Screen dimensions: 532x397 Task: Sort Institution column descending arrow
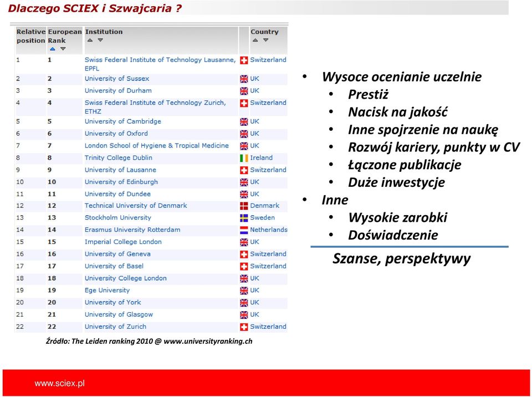tap(100, 40)
